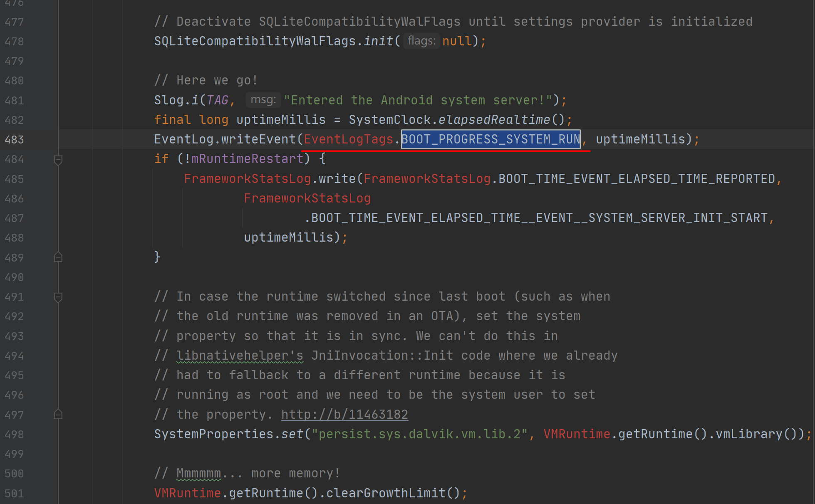Click the 'Here we go!' comment
Screen dimensions: 815x504
click(x=206, y=80)
